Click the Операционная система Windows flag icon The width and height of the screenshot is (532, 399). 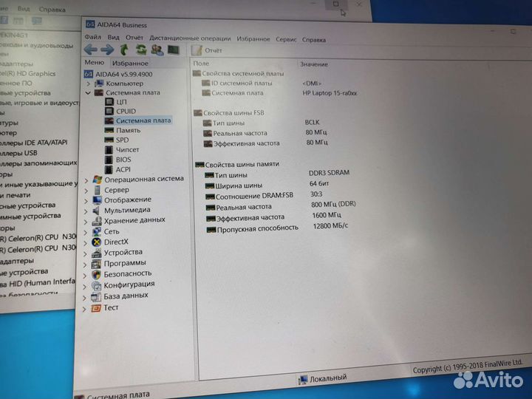coord(98,180)
